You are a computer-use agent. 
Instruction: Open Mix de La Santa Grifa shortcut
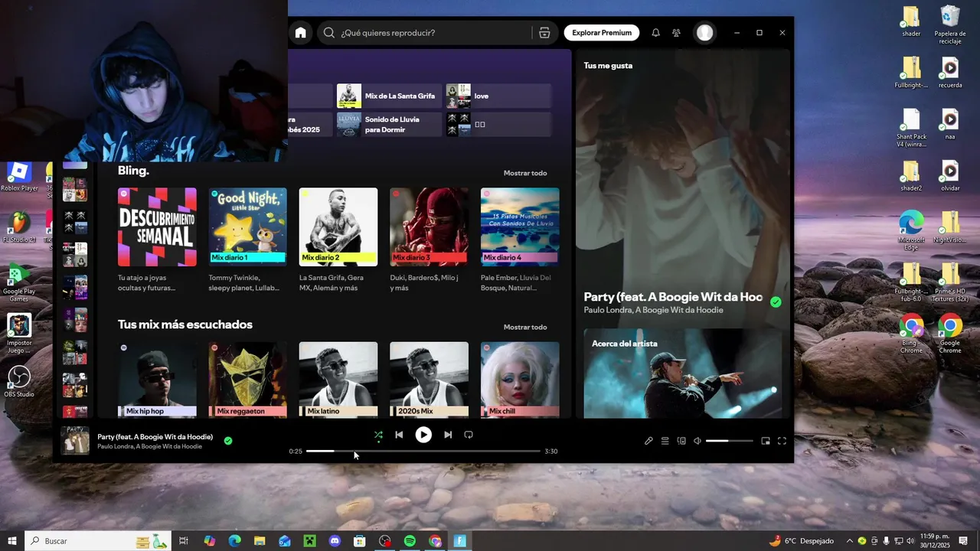[389, 96]
